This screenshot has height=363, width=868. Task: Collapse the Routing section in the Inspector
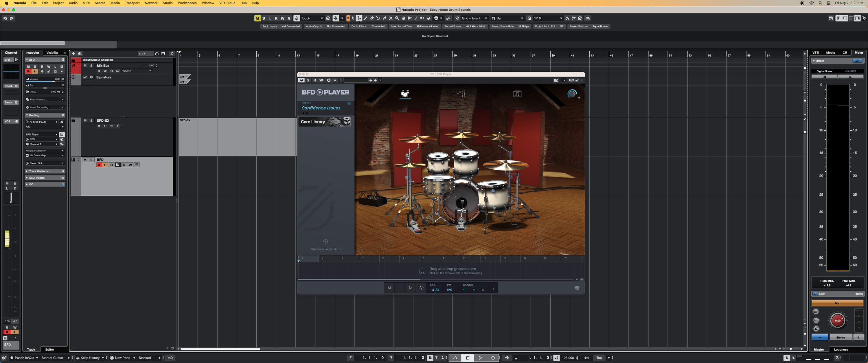(27, 115)
